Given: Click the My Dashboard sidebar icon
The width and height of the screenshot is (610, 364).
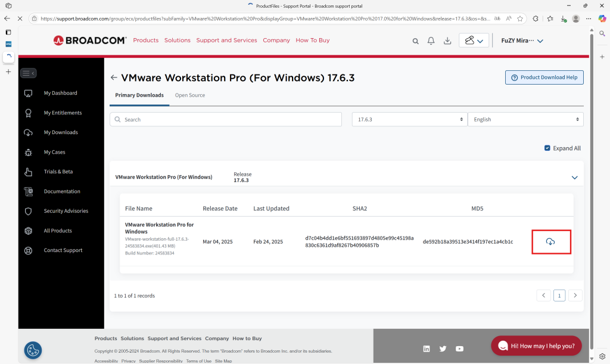Looking at the screenshot, I should click(x=29, y=94).
